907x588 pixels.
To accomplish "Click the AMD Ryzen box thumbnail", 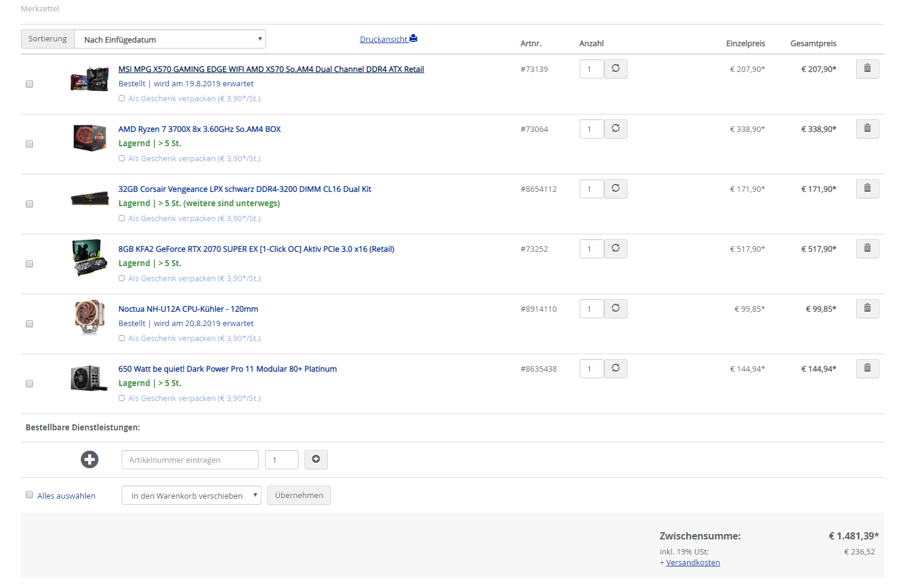I will [x=89, y=138].
